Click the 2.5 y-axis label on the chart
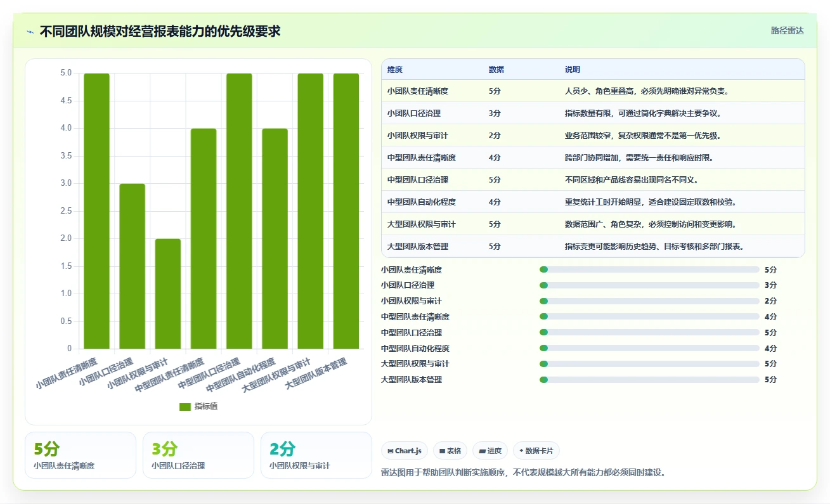830x504 pixels. 66,211
